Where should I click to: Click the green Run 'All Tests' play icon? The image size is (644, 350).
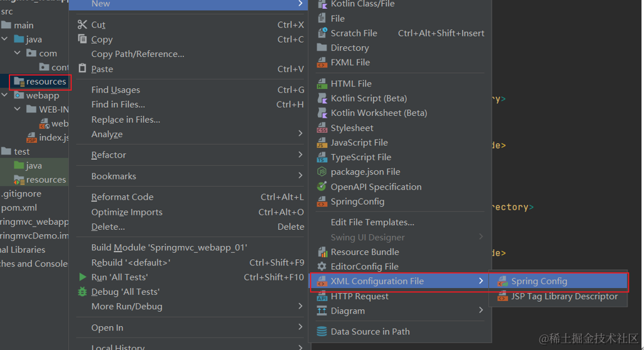click(x=83, y=277)
